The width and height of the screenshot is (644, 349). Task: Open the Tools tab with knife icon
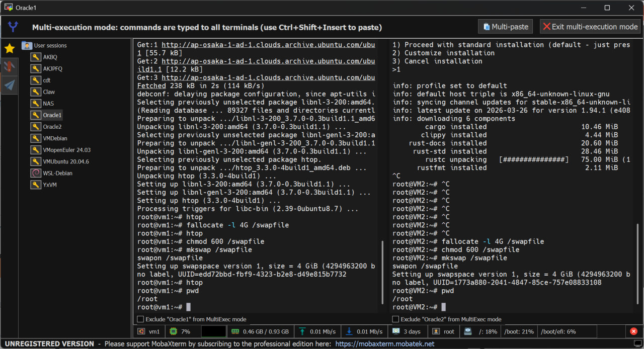(x=9, y=66)
